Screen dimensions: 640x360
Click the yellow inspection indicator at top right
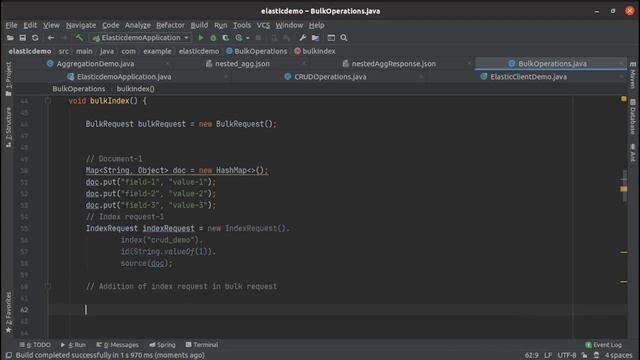click(x=624, y=99)
